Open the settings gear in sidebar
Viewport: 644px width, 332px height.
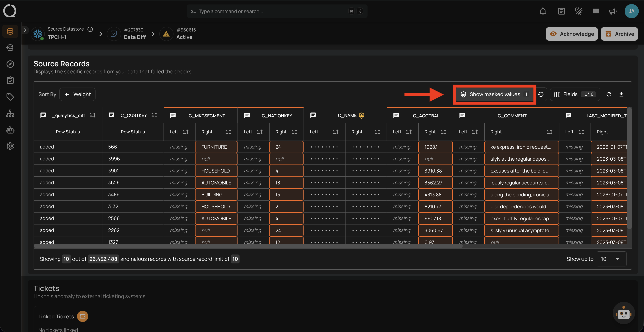pyautogui.click(x=10, y=146)
